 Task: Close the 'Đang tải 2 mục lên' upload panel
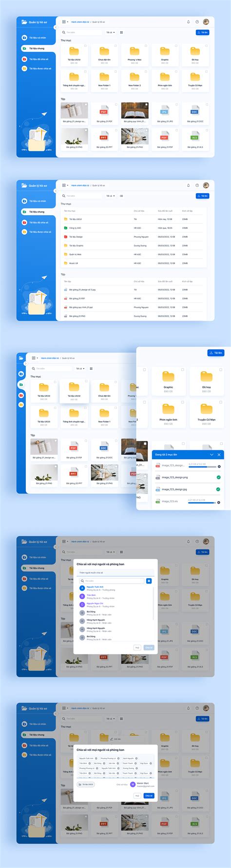point(219,455)
